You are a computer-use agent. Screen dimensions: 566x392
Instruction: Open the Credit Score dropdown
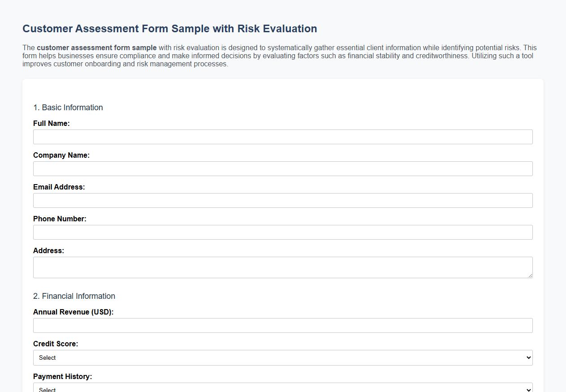click(x=283, y=358)
